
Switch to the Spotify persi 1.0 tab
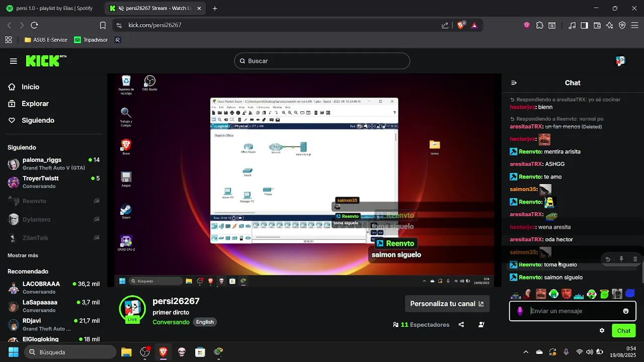click(x=49, y=9)
